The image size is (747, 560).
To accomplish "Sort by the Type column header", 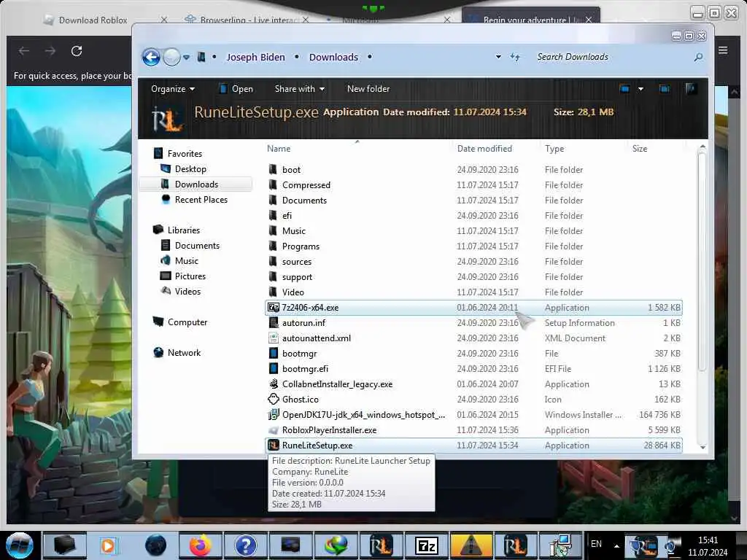I will 554,149.
